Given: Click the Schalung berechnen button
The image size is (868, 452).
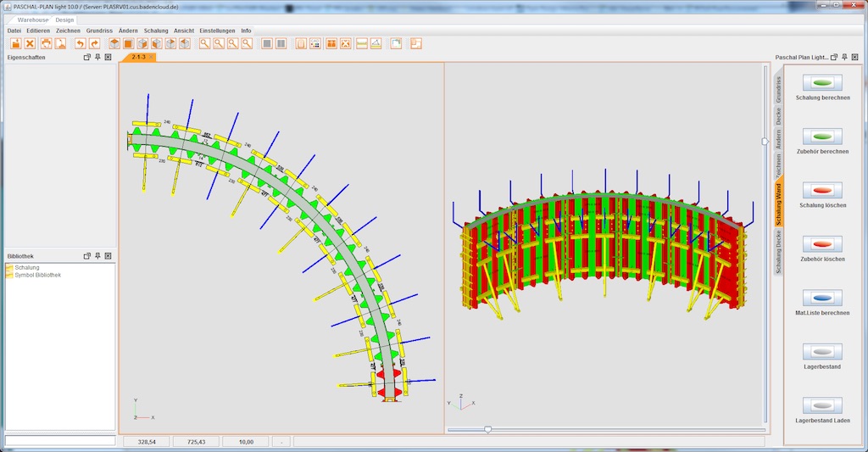Looking at the screenshot, I should [x=822, y=83].
